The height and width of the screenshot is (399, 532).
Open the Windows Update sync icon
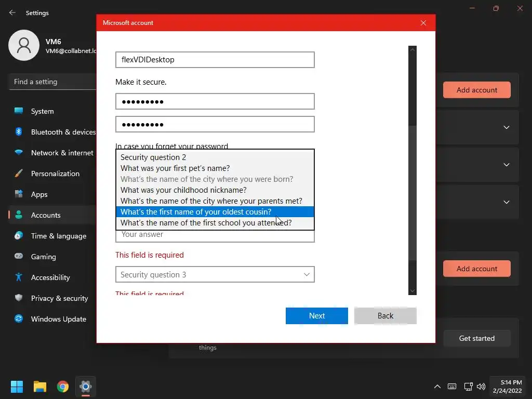[19, 318]
